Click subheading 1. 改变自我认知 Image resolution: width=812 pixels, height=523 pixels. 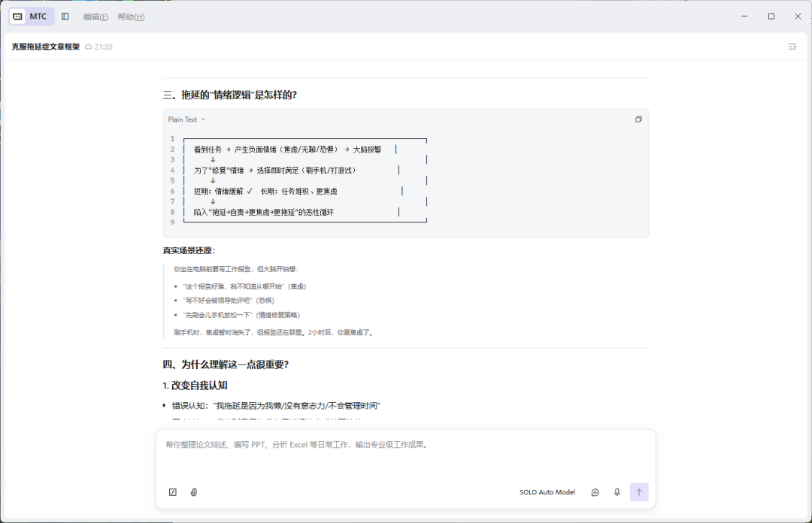pyautogui.click(x=195, y=385)
